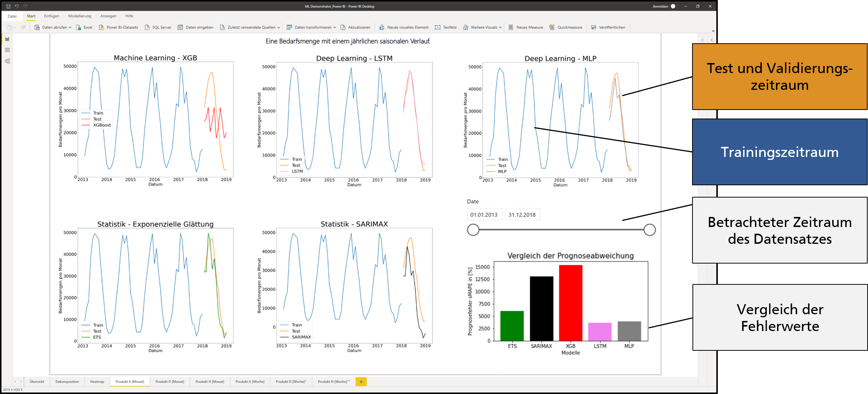This screenshot has height=394, width=868.
Task: Add a new page with plus button
Action: pos(361,382)
